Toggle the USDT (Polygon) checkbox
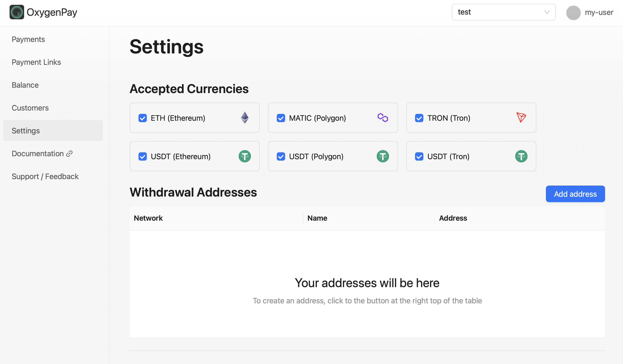Image resolution: width=623 pixels, height=364 pixels. (281, 156)
